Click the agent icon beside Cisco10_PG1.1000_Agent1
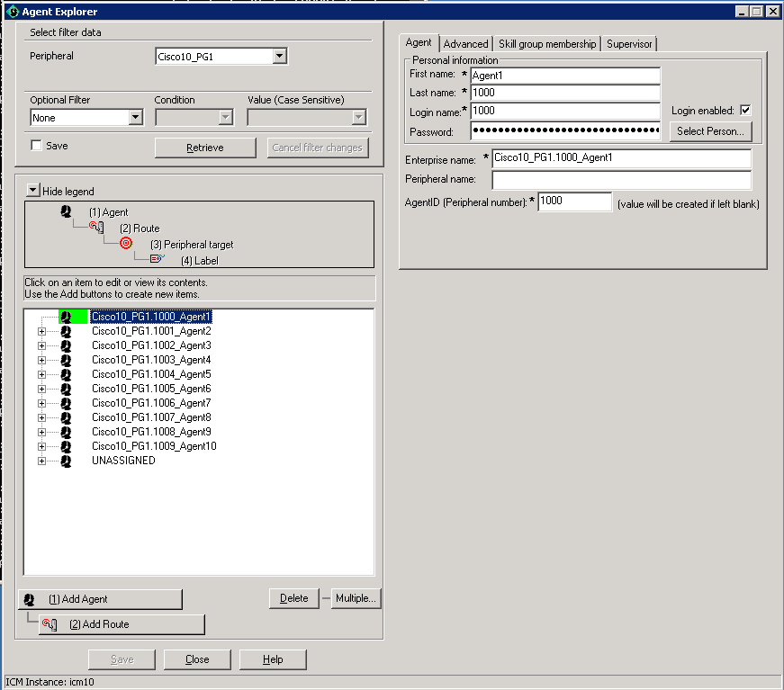Viewport: 784px width, 690px height. [x=66, y=317]
